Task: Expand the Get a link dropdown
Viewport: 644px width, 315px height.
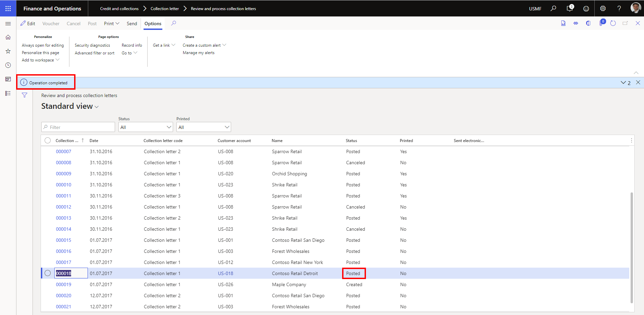Action: 164,45
